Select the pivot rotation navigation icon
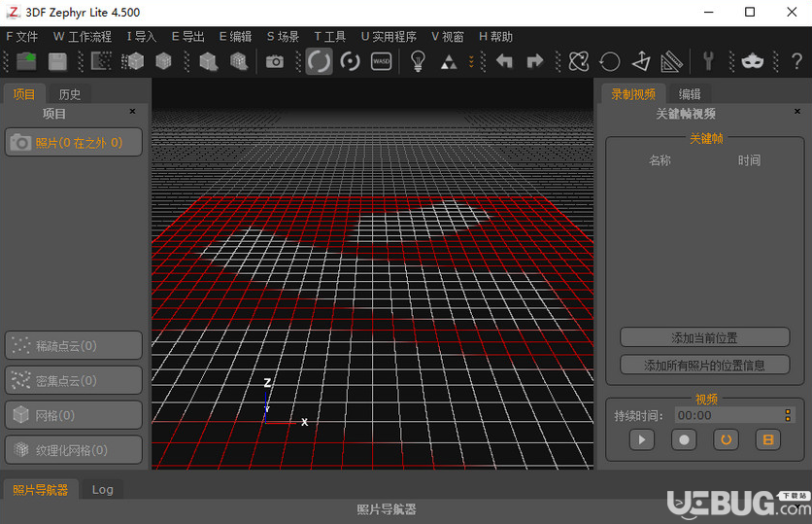This screenshot has height=524, width=812. (350, 61)
